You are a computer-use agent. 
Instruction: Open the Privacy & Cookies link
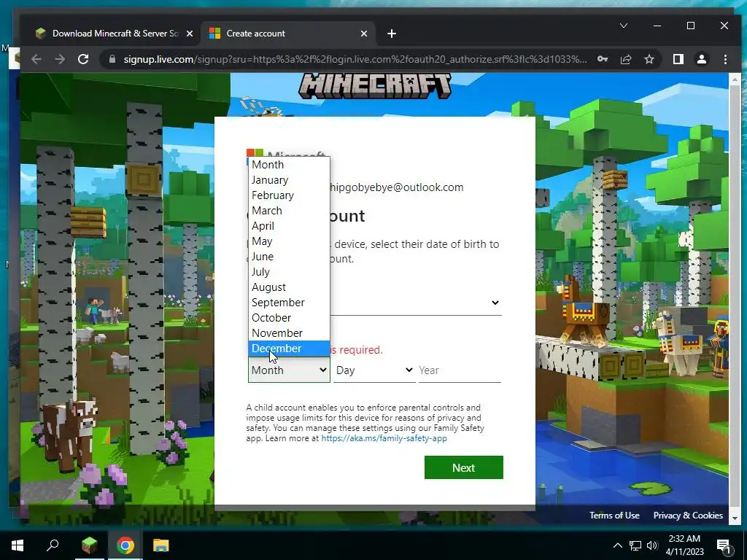click(688, 516)
